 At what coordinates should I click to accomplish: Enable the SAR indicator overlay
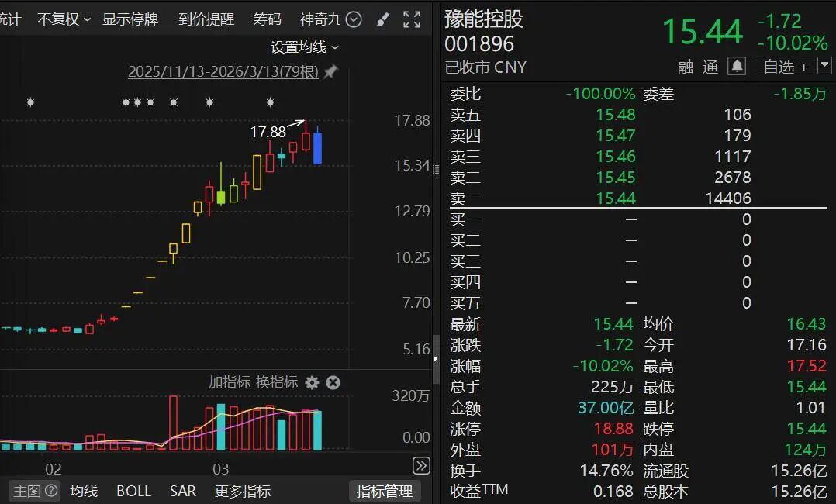pyautogui.click(x=175, y=491)
